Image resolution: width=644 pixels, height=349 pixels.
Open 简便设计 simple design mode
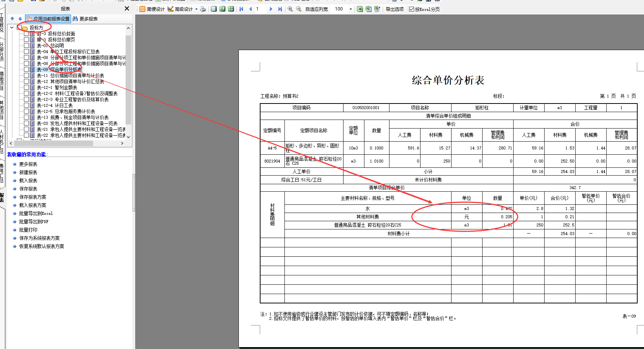(x=152, y=9)
